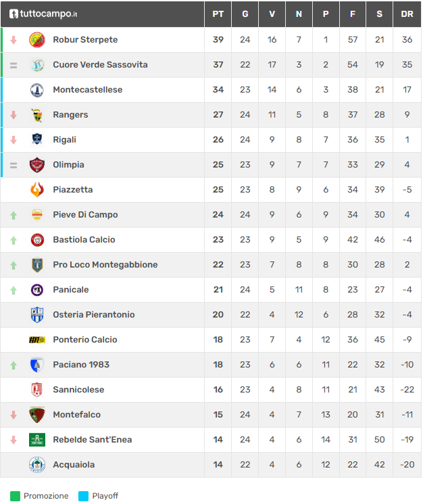The height and width of the screenshot is (504, 423).
Task: Click the Olimpia team crest
Action: coord(37,165)
